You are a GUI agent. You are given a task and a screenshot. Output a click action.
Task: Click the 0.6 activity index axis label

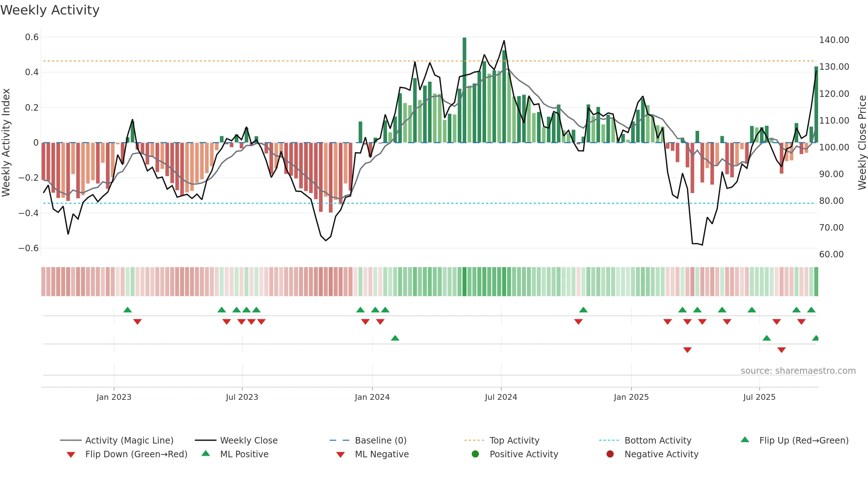coord(32,37)
